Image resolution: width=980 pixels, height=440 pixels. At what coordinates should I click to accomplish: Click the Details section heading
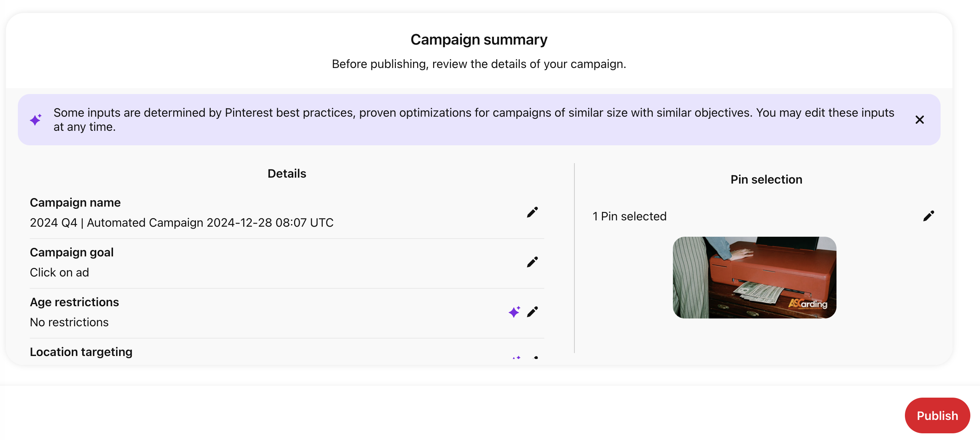tap(287, 174)
